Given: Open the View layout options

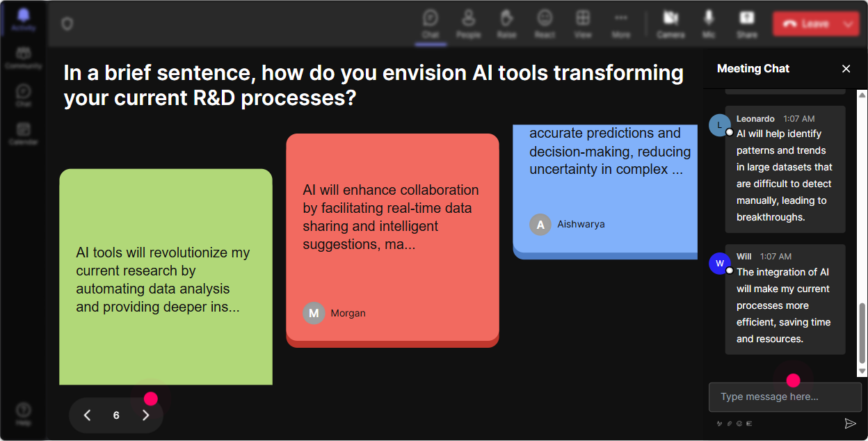Looking at the screenshot, I should coord(583,24).
